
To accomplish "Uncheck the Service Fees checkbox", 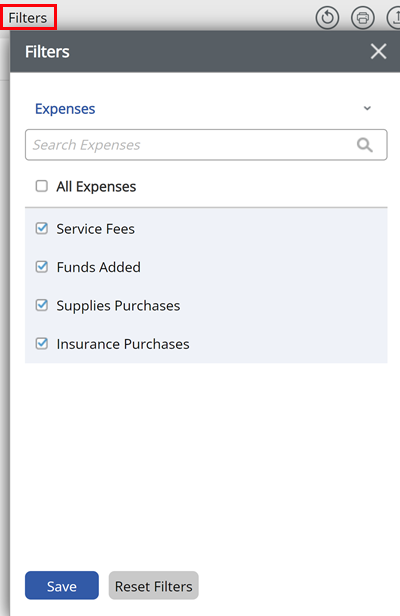I will point(42,228).
